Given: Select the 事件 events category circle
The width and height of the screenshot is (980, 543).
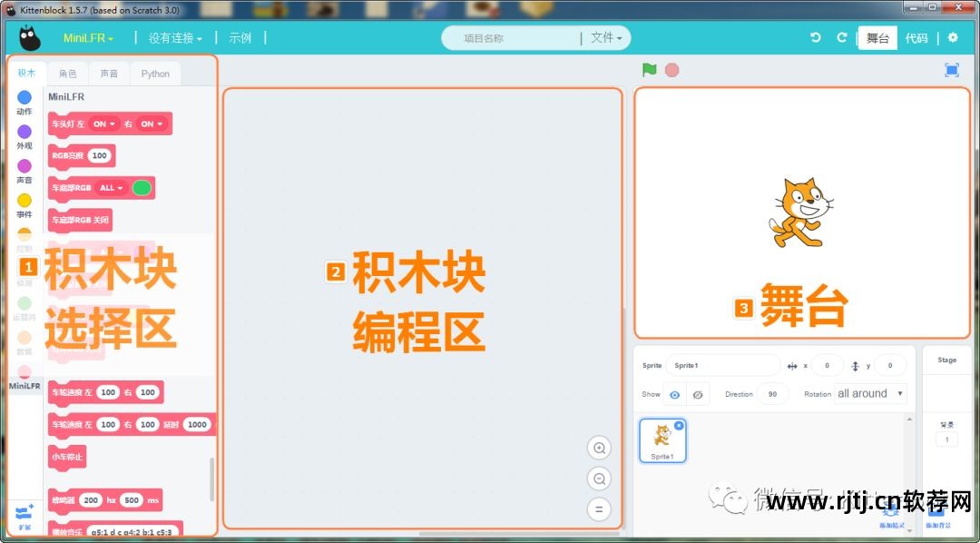Looking at the screenshot, I should pyautogui.click(x=24, y=201).
